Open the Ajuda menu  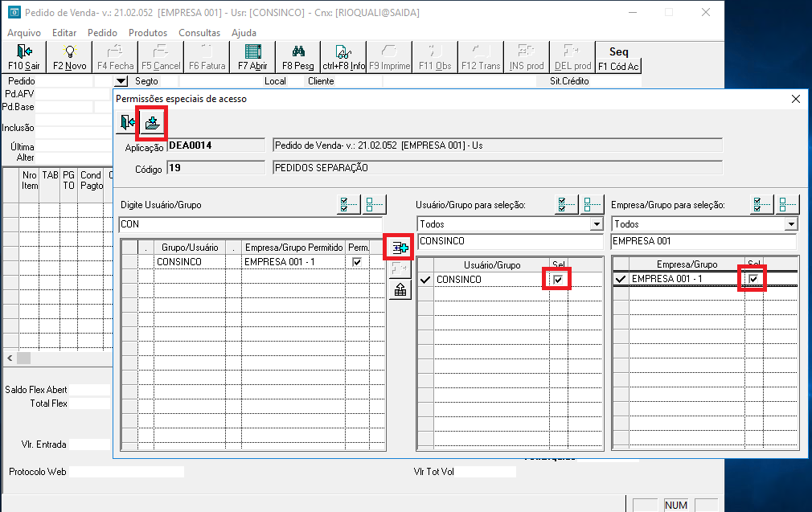point(244,33)
